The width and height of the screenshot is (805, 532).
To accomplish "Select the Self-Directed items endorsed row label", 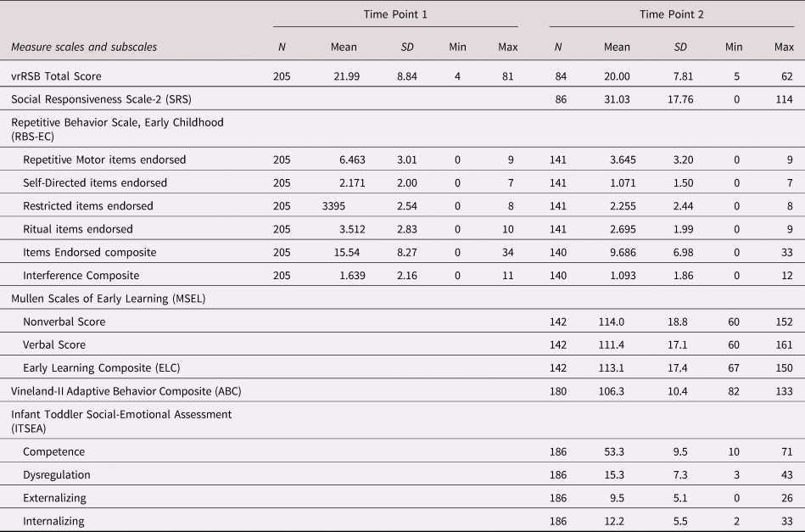I will click(95, 182).
